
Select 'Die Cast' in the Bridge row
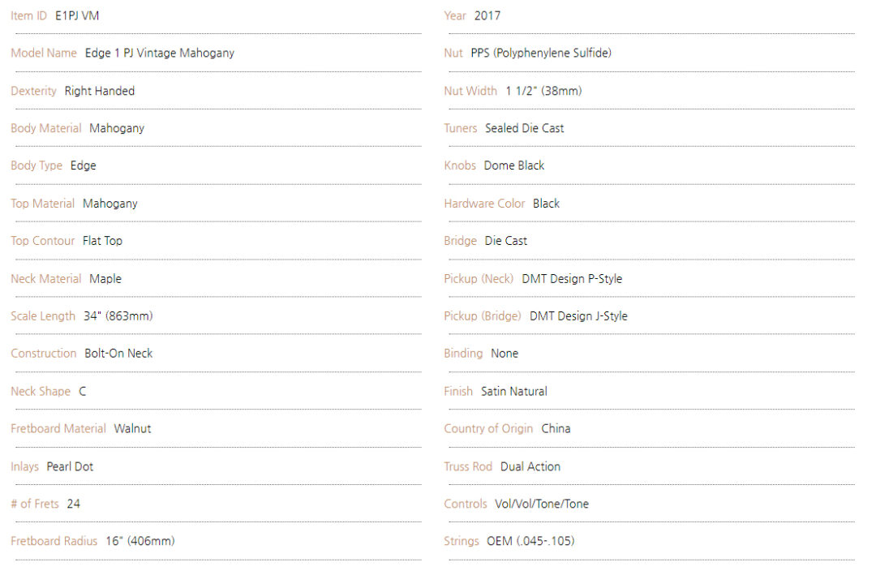[x=506, y=241]
